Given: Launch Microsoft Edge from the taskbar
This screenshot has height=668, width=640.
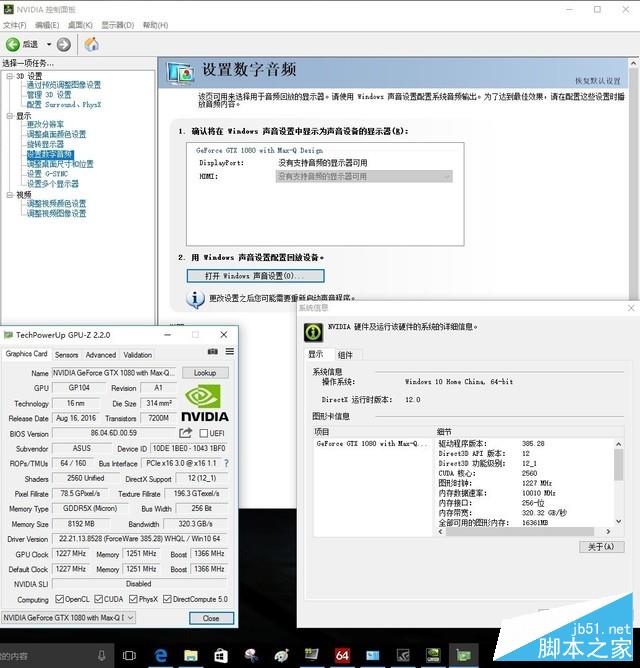Looking at the screenshot, I should (x=161, y=655).
